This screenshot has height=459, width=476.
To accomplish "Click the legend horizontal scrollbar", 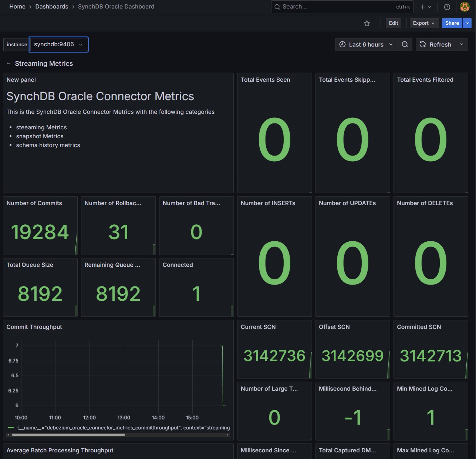I will pos(68,435).
